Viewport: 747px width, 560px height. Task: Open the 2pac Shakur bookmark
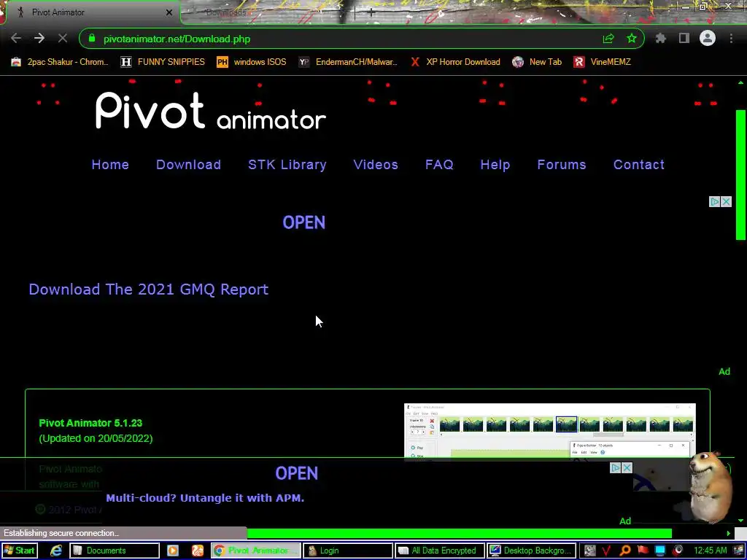pos(60,62)
